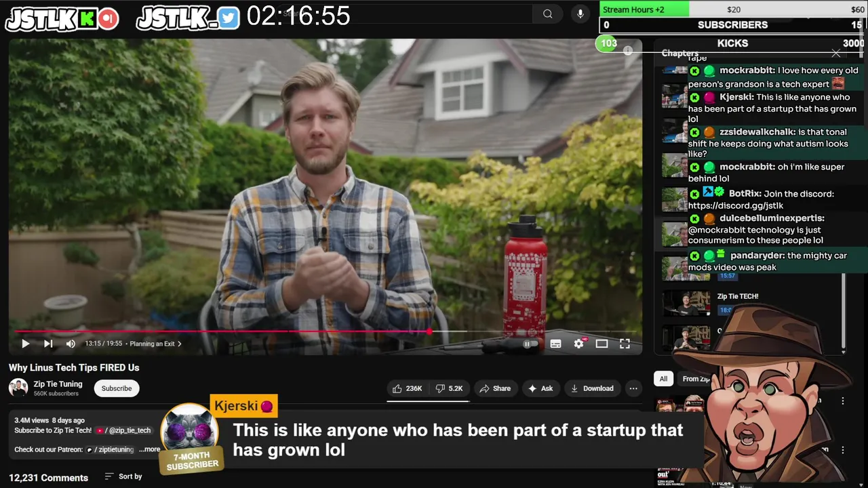Open menu for first recommended video
This screenshot has height=488, width=868.
click(843, 401)
